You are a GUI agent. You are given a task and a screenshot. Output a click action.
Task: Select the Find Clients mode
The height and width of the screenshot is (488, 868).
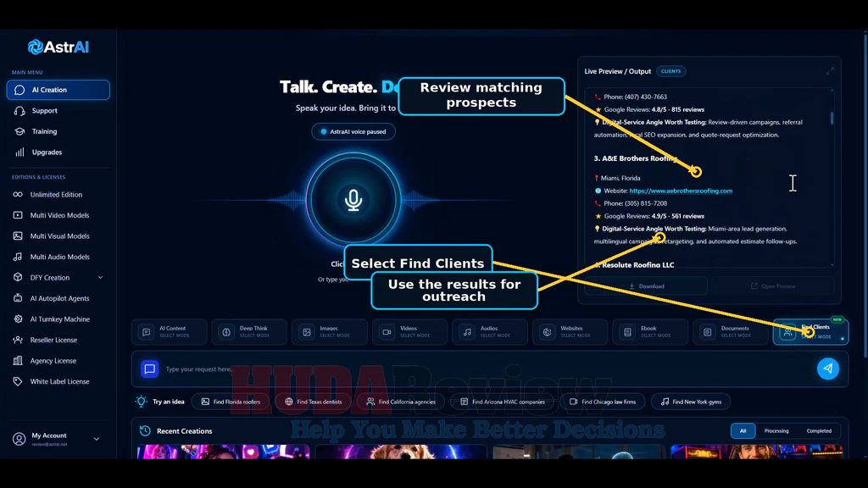click(x=810, y=332)
